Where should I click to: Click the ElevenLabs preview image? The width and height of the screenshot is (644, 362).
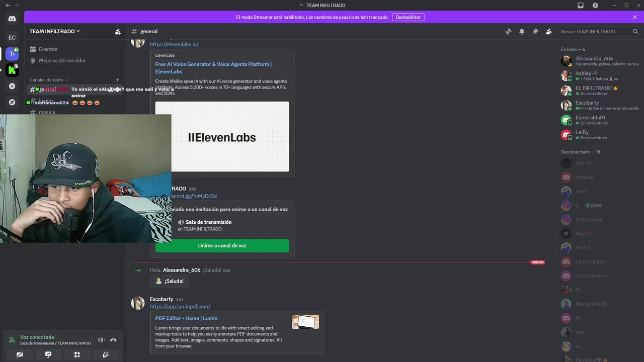pyautogui.click(x=222, y=136)
